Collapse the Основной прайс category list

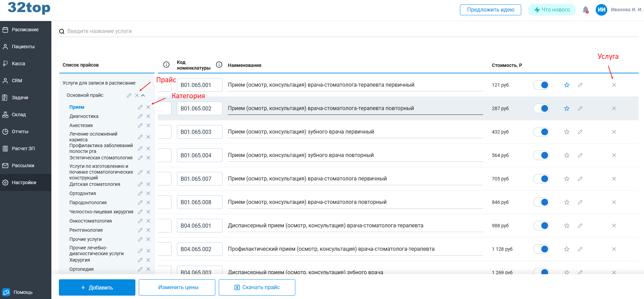point(143,95)
